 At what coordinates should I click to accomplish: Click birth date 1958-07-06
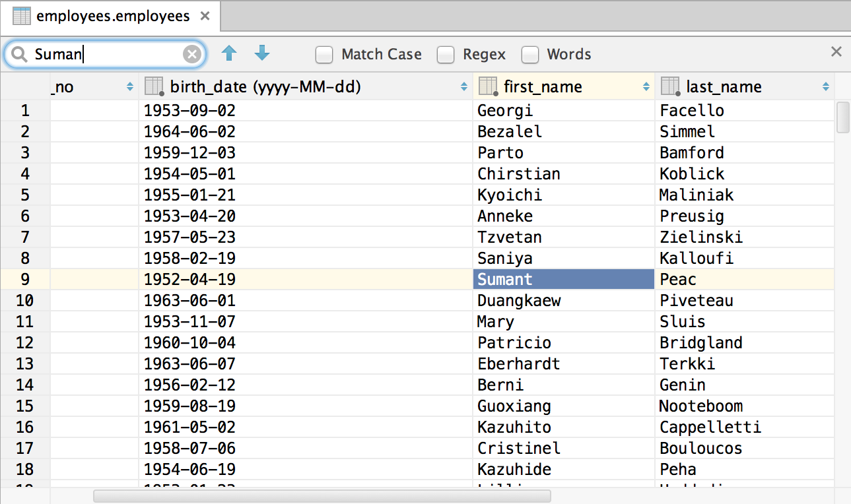189,448
